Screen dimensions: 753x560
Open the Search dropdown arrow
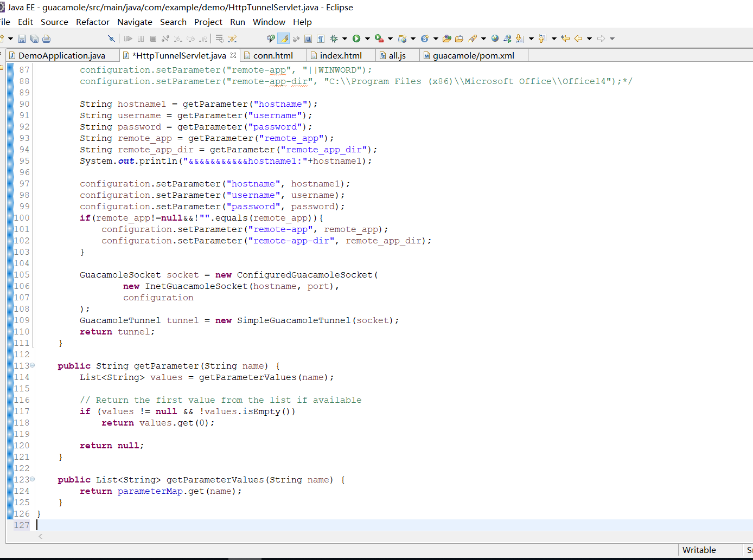coord(483,38)
